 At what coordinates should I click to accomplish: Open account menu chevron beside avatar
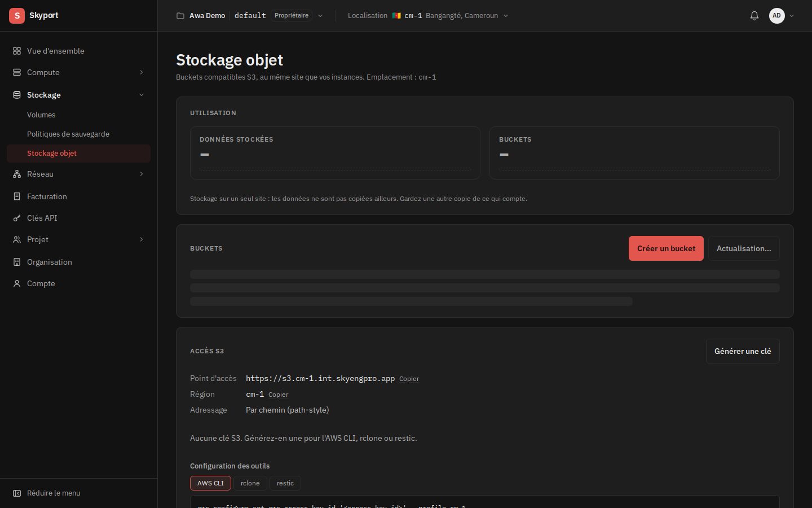click(792, 16)
